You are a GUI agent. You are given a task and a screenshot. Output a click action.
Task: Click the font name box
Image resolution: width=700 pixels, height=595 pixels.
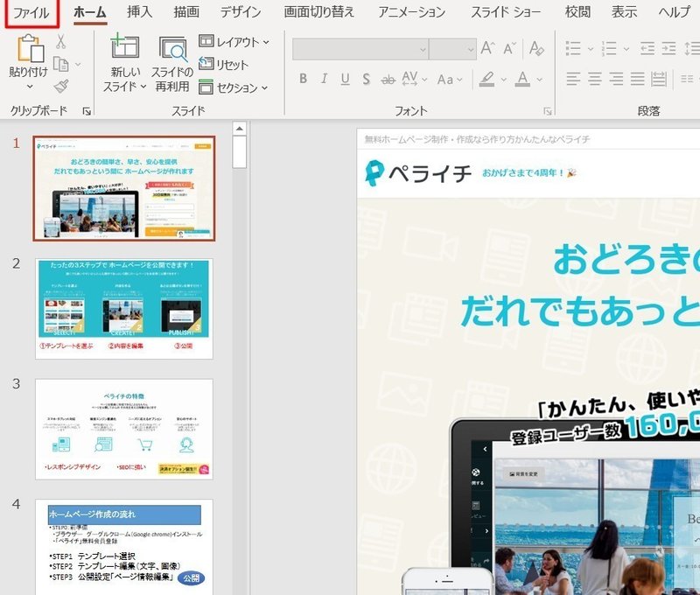click(x=360, y=49)
